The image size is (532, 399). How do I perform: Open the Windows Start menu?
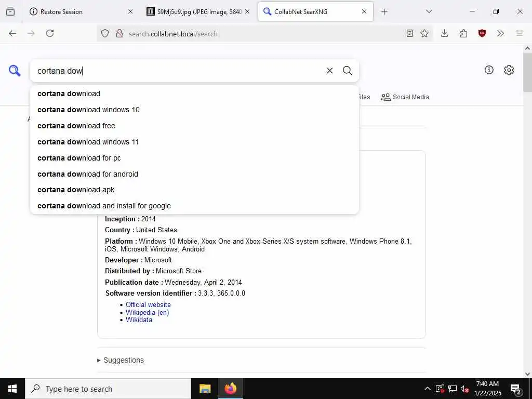click(x=12, y=389)
